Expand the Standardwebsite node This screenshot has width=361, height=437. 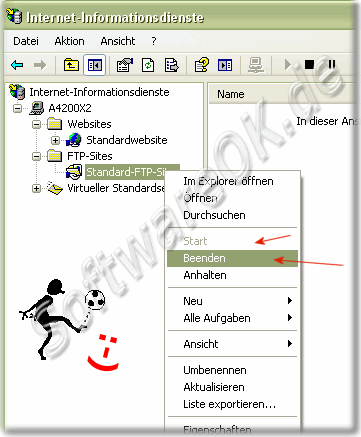[x=55, y=140]
